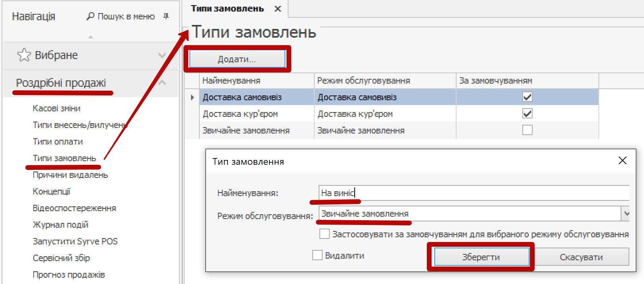Click the star icon beside Вибране
Image resolution: width=644 pixels, height=284 pixels.
click(x=24, y=55)
